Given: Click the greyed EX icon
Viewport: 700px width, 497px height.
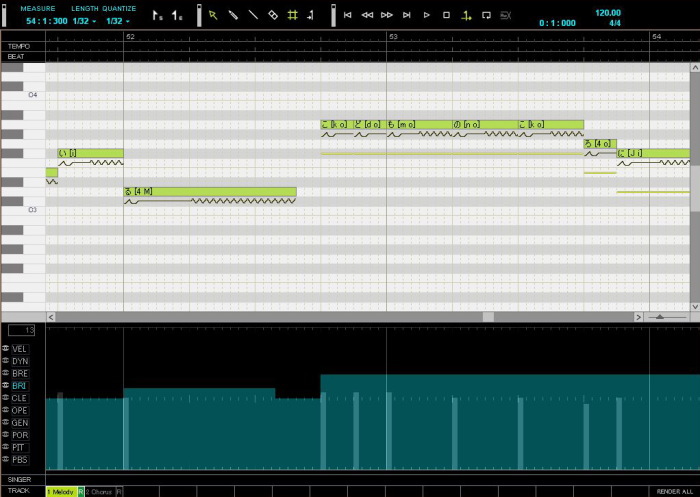Looking at the screenshot, I should [x=505, y=16].
